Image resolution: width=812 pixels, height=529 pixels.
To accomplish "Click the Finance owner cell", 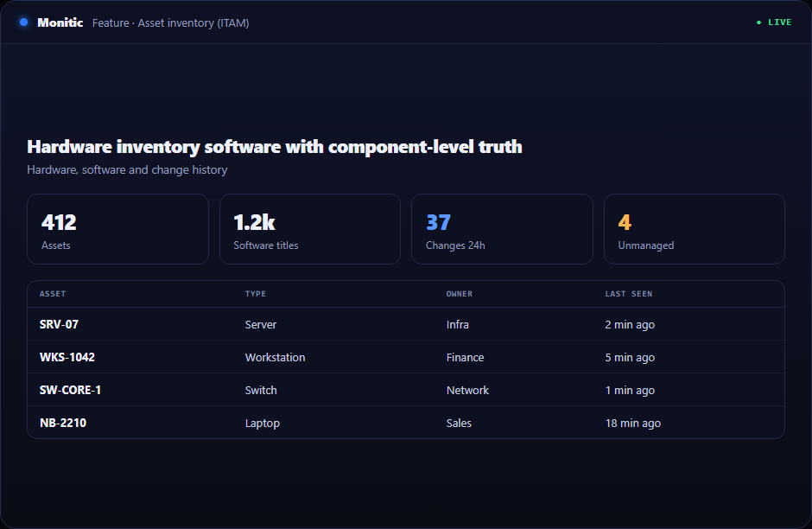I will tap(465, 357).
